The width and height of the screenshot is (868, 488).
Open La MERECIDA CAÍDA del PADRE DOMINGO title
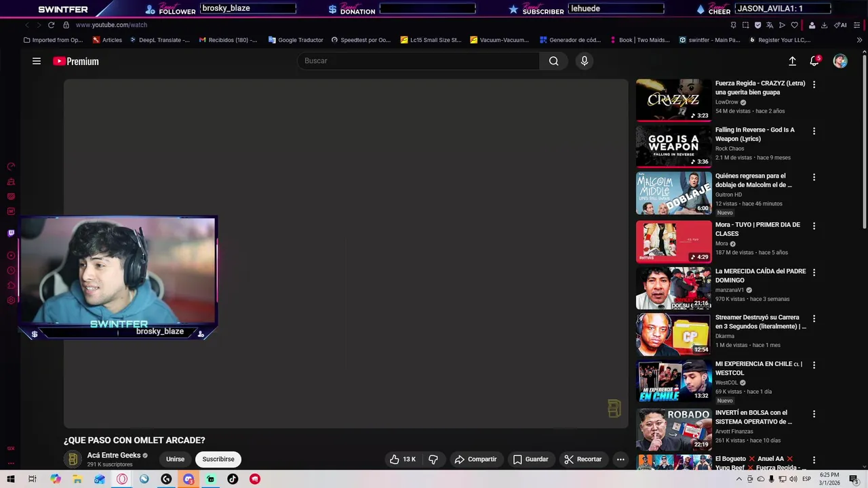coord(761,276)
